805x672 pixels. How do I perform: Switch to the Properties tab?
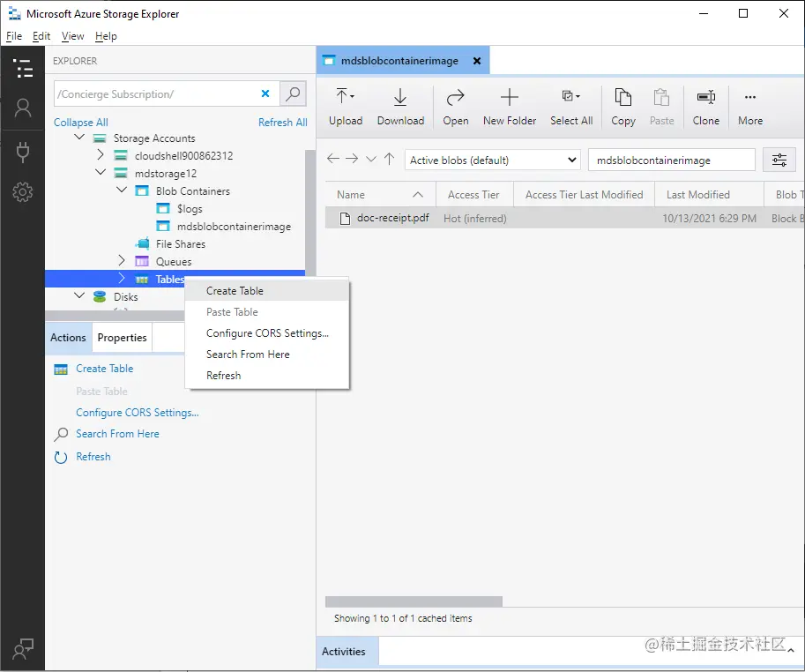click(x=122, y=337)
